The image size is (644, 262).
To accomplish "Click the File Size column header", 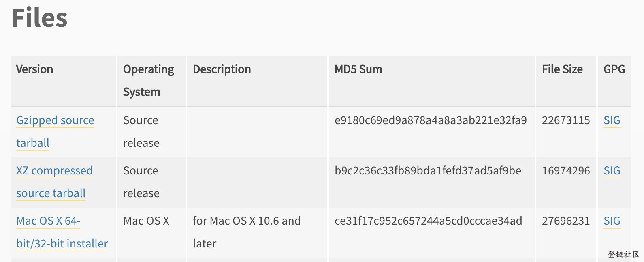I will [562, 69].
